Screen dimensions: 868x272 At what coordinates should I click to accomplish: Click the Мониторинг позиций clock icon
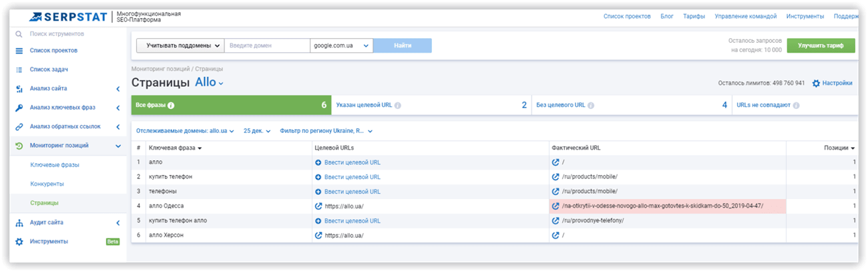(19, 146)
